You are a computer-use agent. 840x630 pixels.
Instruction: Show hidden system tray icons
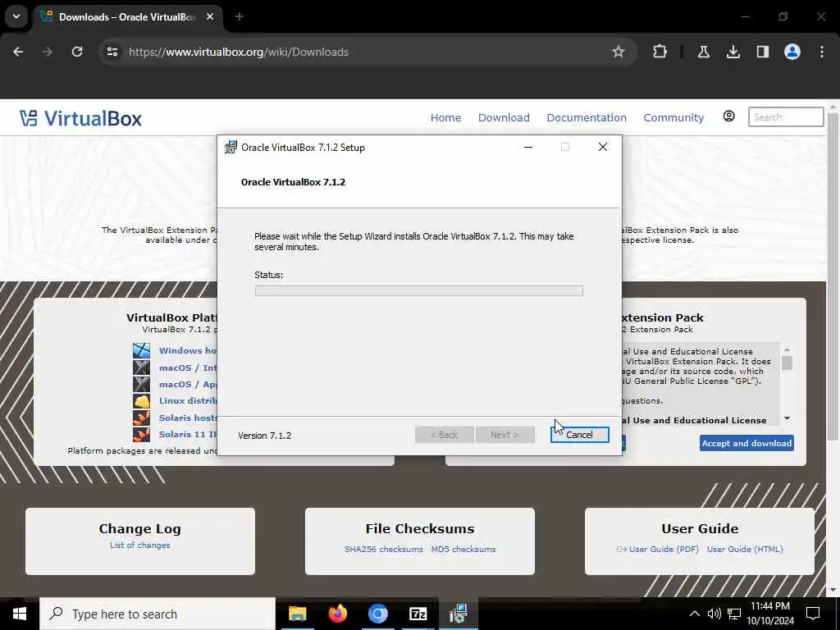pyautogui.click(x=694, y=614)
